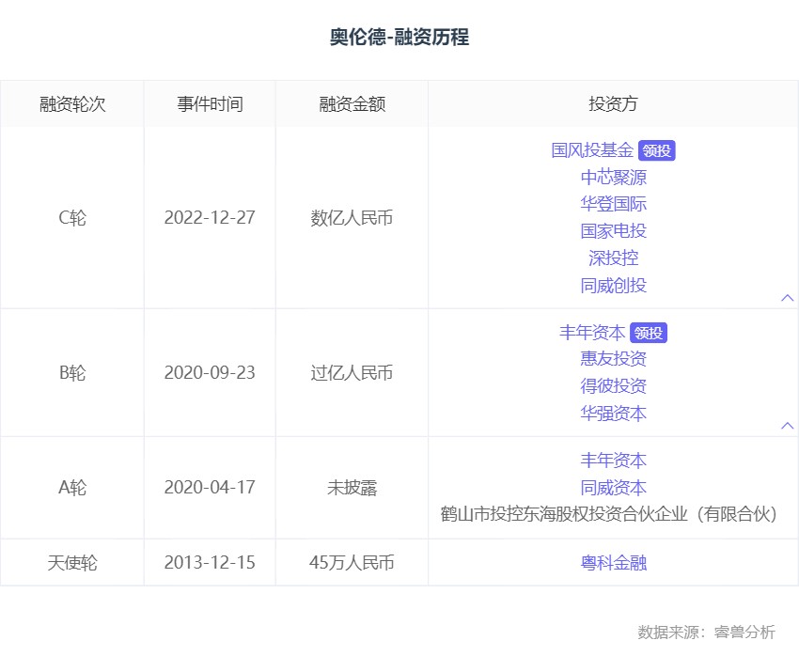Image resolution: width=799 pixels, height=672 pixels.
Task: Click date 2022-12-27
Action: 210,217
